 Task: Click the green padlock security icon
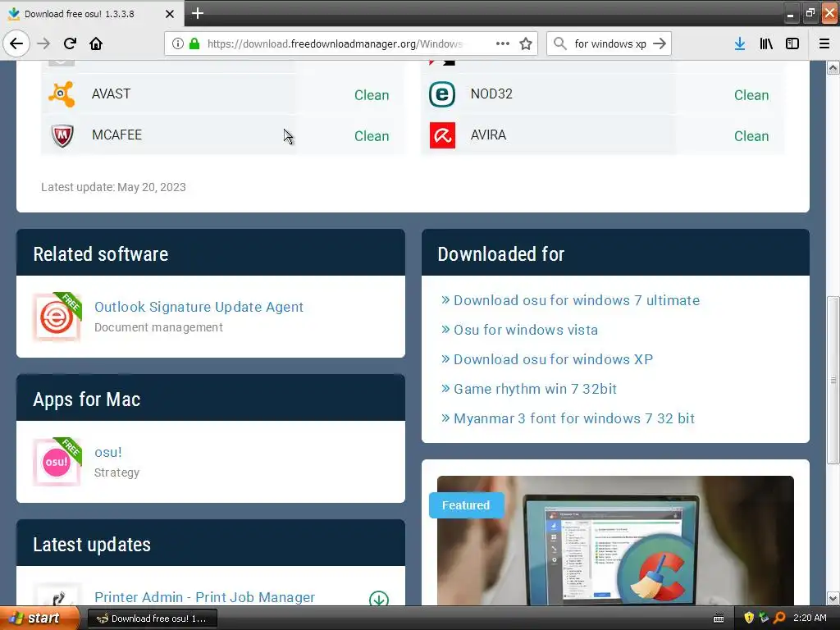(194, 43)
